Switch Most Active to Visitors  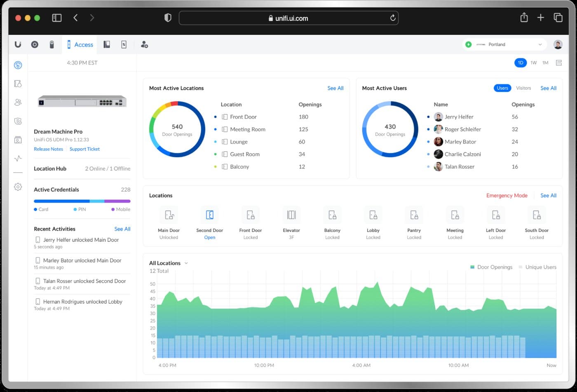point(523,88)
